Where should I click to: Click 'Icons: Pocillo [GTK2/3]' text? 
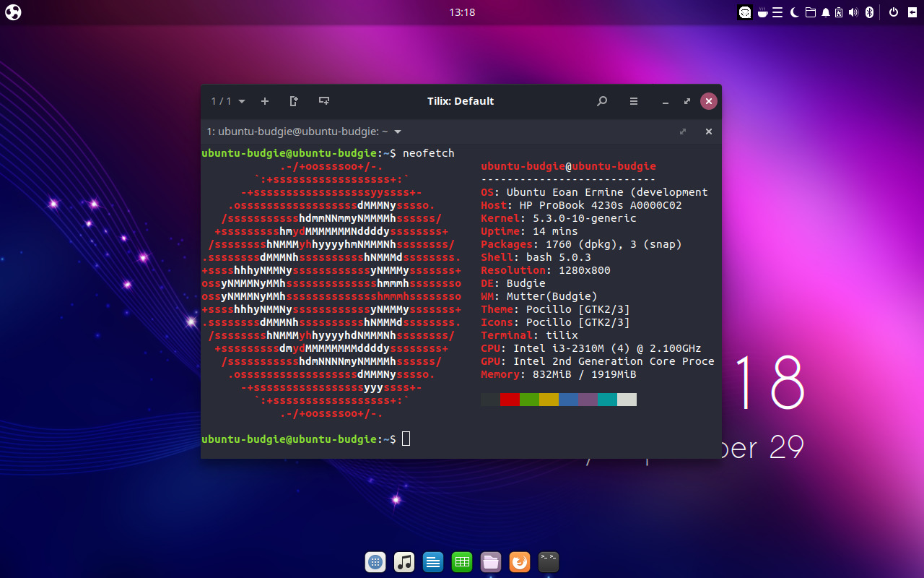[x=555, y=322]
